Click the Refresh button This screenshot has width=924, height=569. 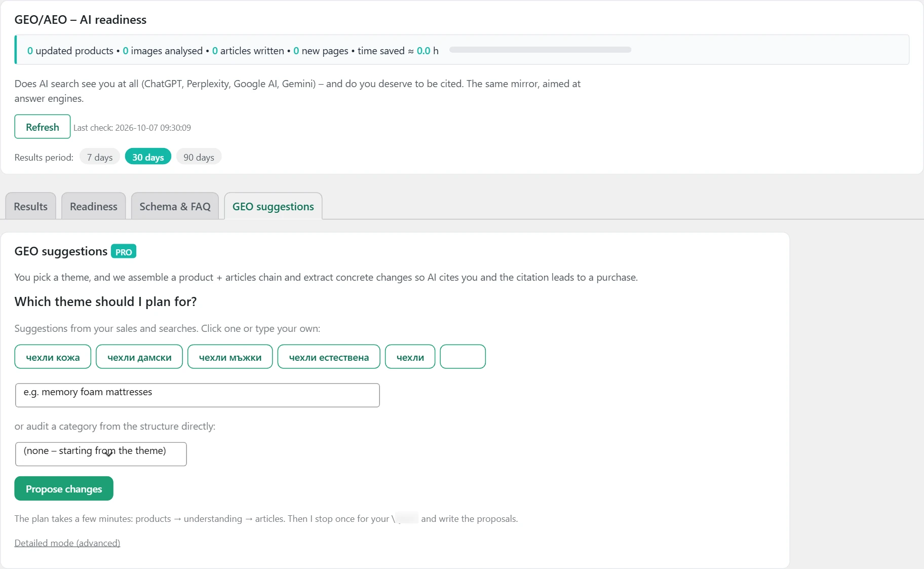[43, 127]
